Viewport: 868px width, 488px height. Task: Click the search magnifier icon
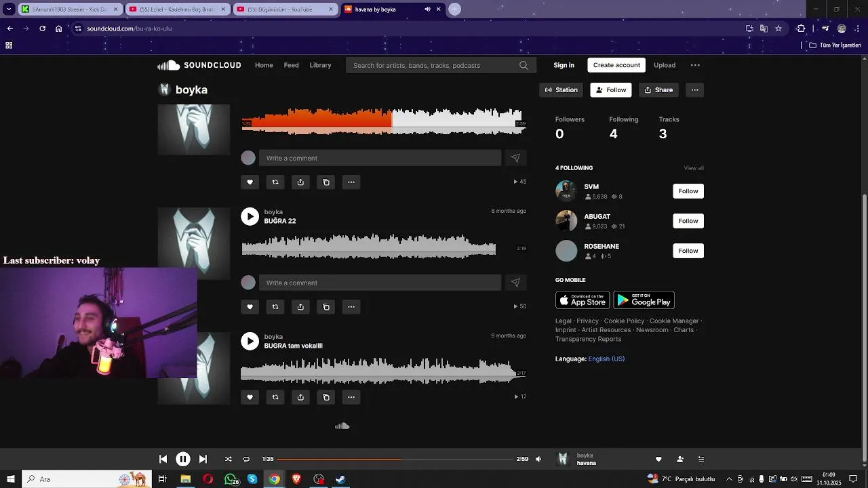524,65
